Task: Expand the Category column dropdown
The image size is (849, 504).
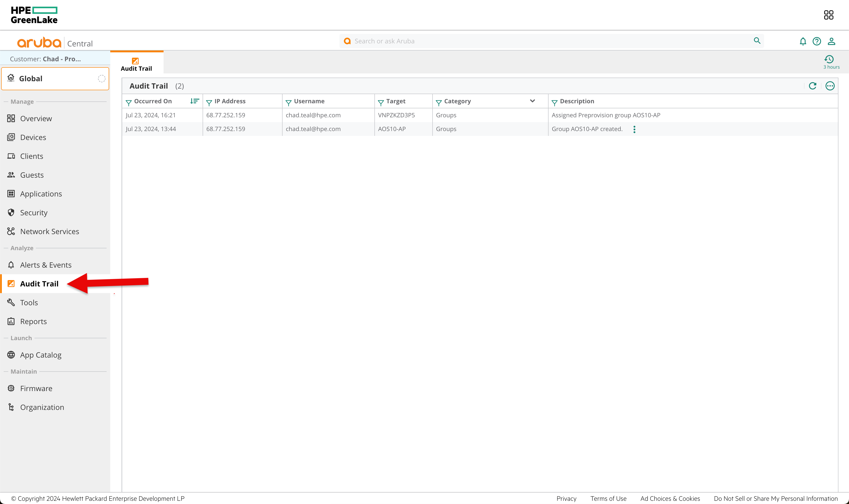Action: coord(532,101)
